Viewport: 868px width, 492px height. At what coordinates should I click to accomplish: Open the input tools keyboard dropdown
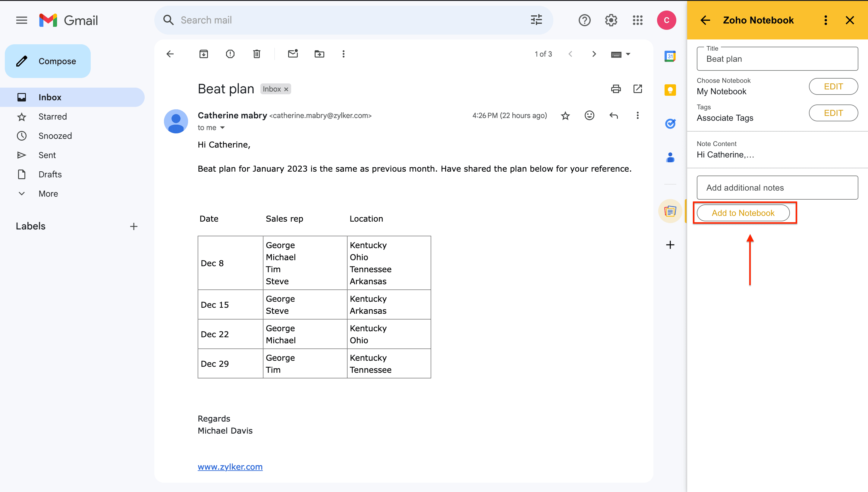pos(627,54)
